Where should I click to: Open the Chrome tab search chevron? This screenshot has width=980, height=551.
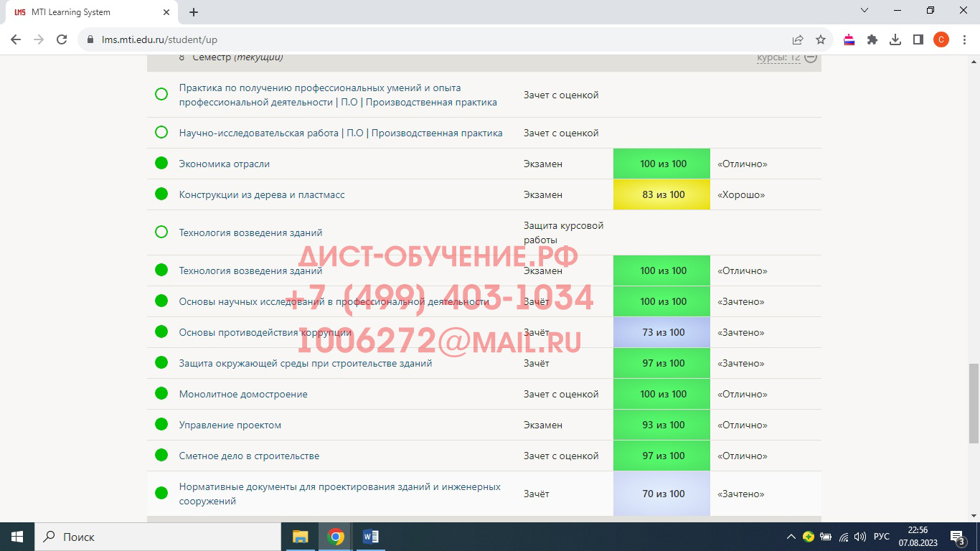click(864, 11)
